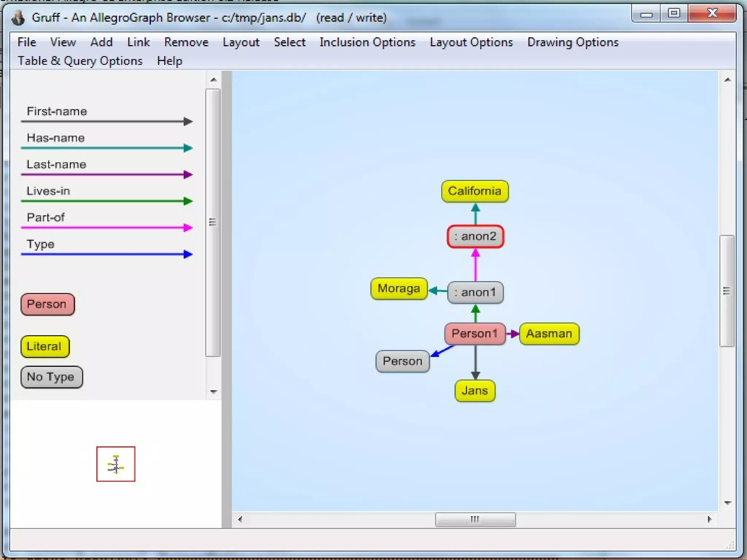Viewport: 747px width, 560px height.
Task: Click the Aasman literal node
Action: [x=549, y=333]
